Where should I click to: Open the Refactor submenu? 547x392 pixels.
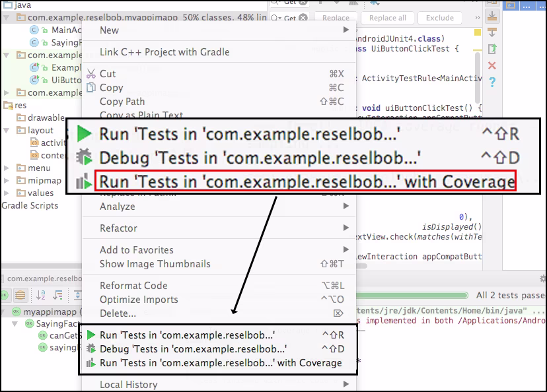(x=219, y=228)
